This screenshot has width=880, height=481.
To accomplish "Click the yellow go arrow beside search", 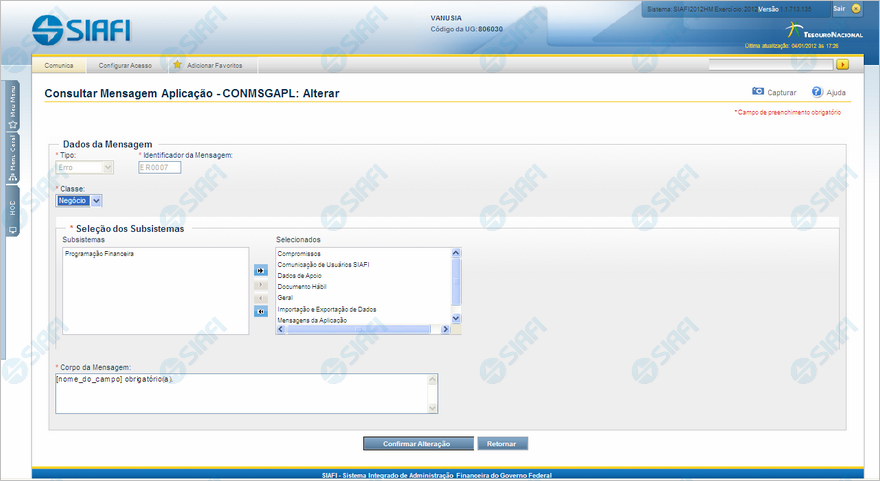I will tap(843, 65).
